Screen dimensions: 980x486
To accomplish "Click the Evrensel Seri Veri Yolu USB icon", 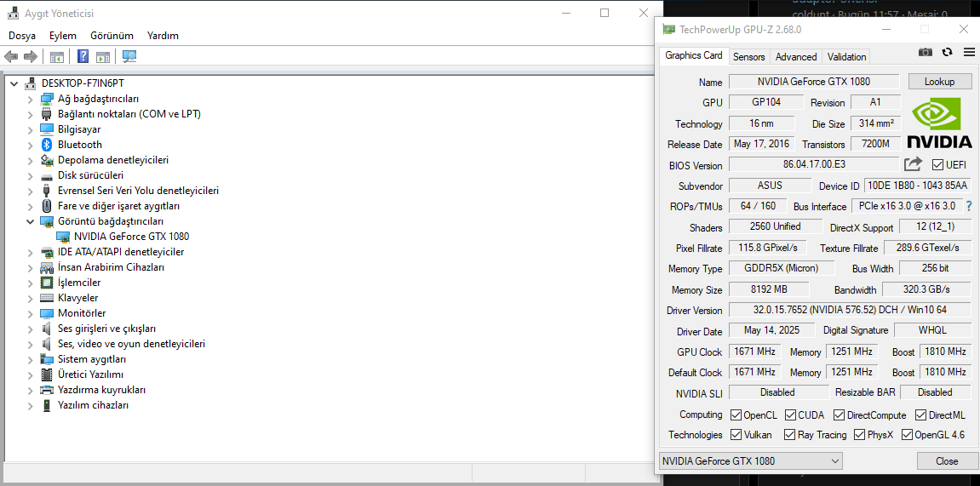I will coord(46,191).
